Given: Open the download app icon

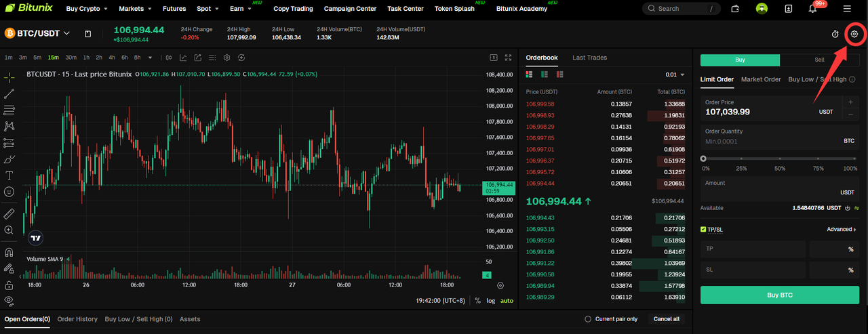Looking at the screenshot, I should [x=788, y=9].
